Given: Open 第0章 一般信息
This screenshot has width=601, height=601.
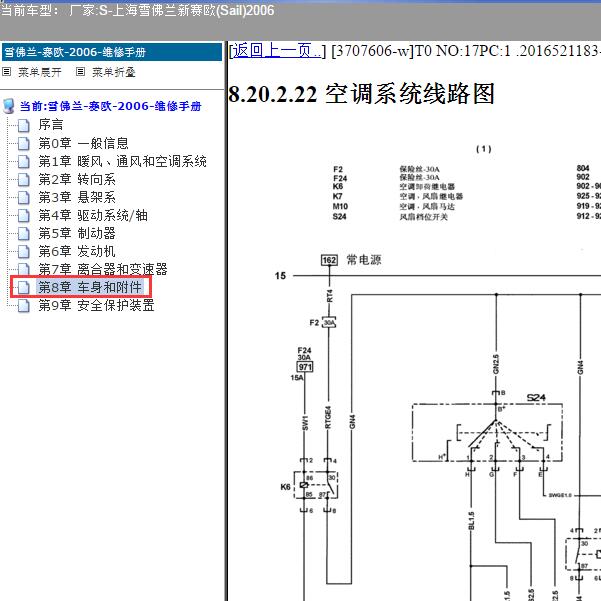Looking at the screenshot, I should pos(84,143).
